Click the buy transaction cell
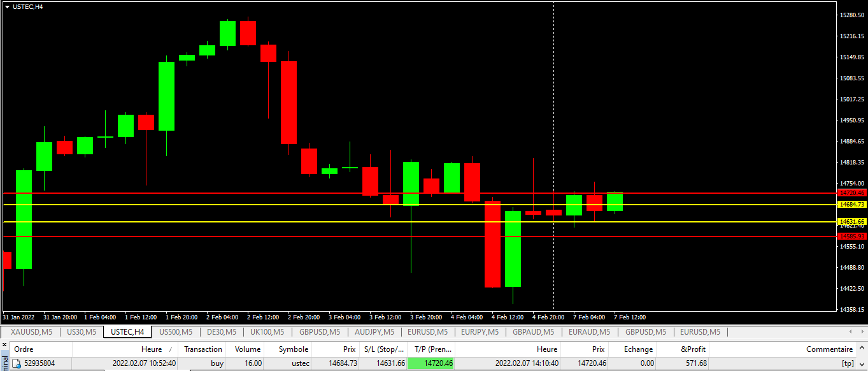 pyautogui.click(x=217, y=363)
